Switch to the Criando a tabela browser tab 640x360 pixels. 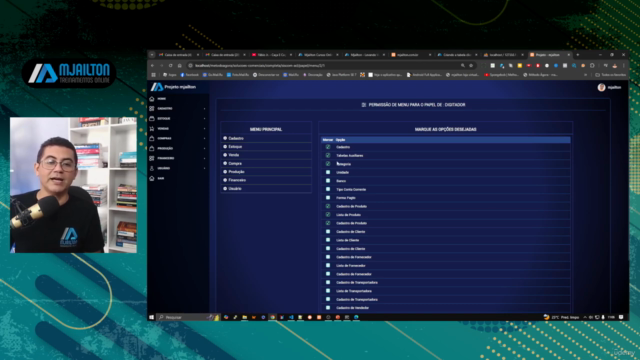tap(457, 55)
